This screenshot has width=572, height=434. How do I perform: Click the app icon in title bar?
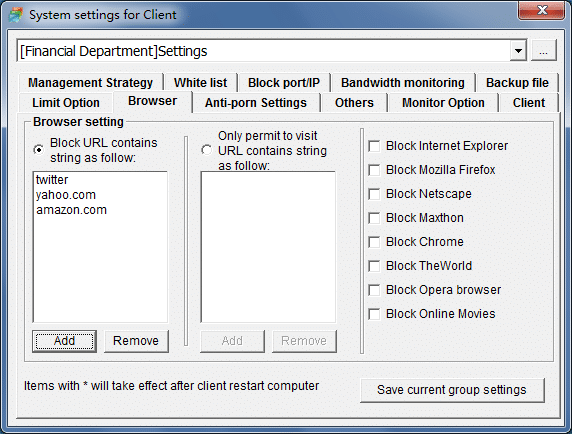(16, 15)
